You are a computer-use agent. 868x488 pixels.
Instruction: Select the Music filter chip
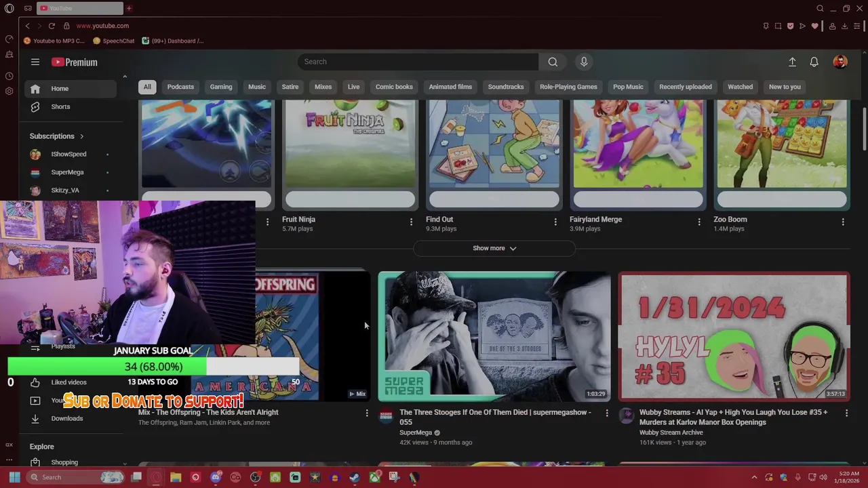pos(257,87)
